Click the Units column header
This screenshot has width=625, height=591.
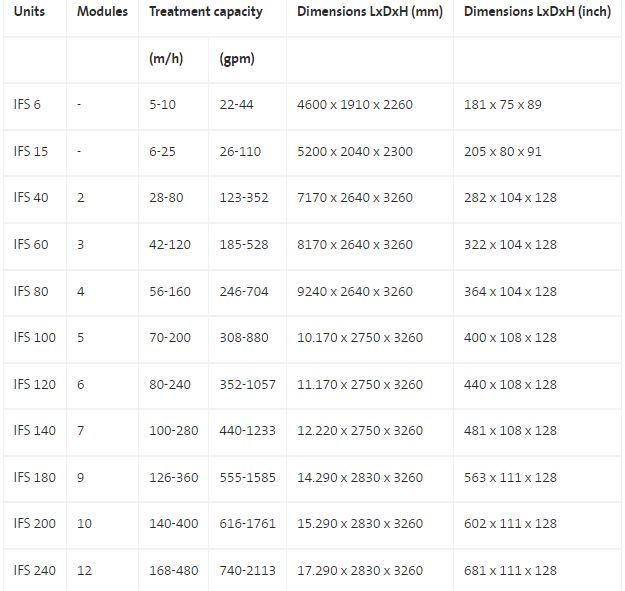[x=30, y=12]
